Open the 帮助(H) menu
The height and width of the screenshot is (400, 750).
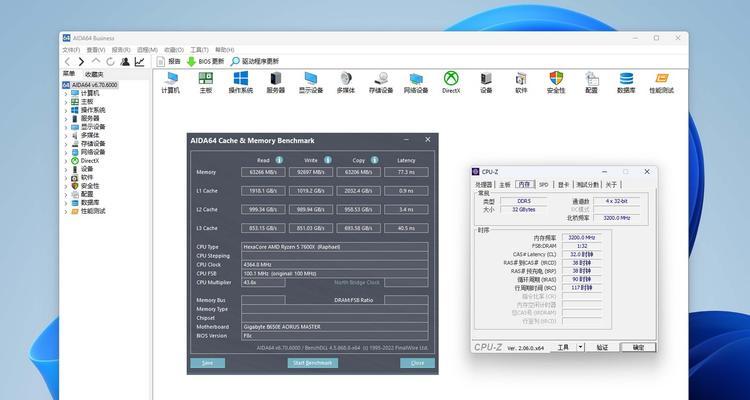[x=224, y=50]
